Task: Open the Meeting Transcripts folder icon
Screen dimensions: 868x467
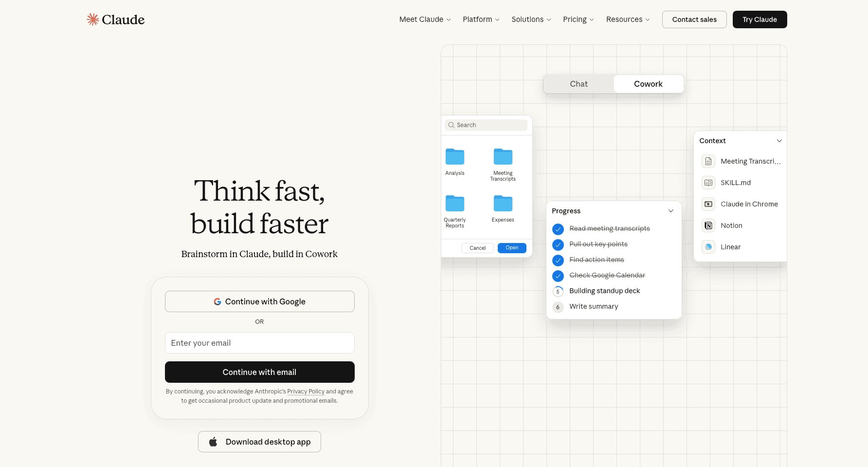Action: (503, 157)
